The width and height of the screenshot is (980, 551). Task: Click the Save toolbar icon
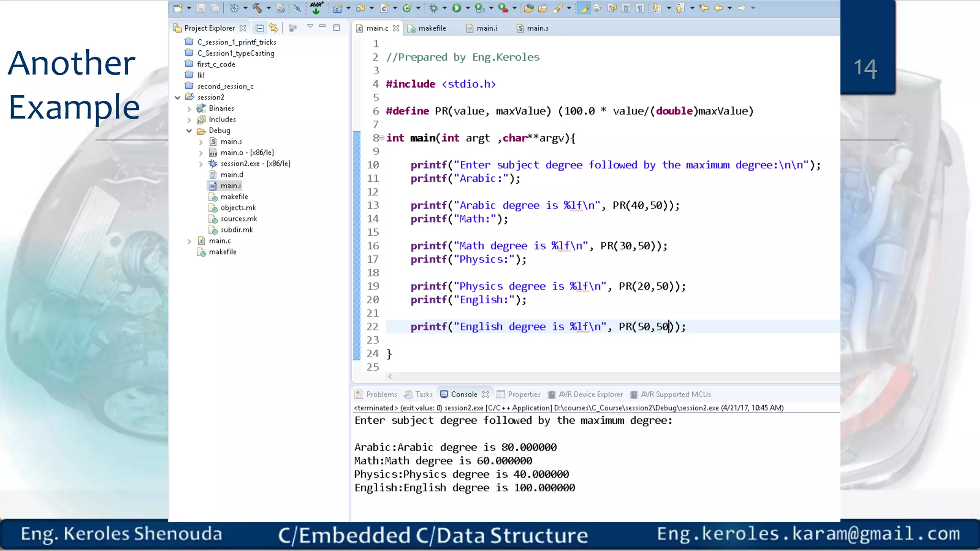tap(201, 8)
